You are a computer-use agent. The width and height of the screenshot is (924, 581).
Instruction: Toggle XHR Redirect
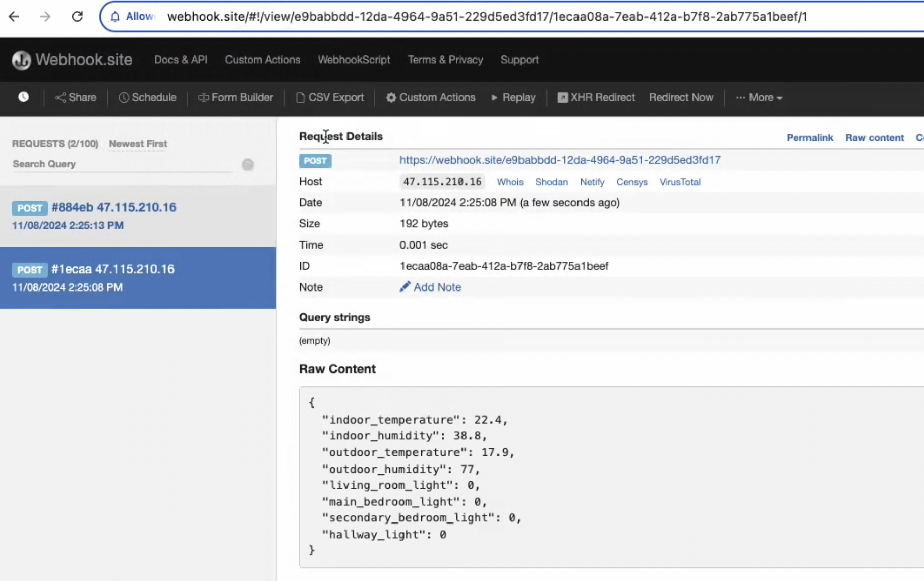click(596, 97)
